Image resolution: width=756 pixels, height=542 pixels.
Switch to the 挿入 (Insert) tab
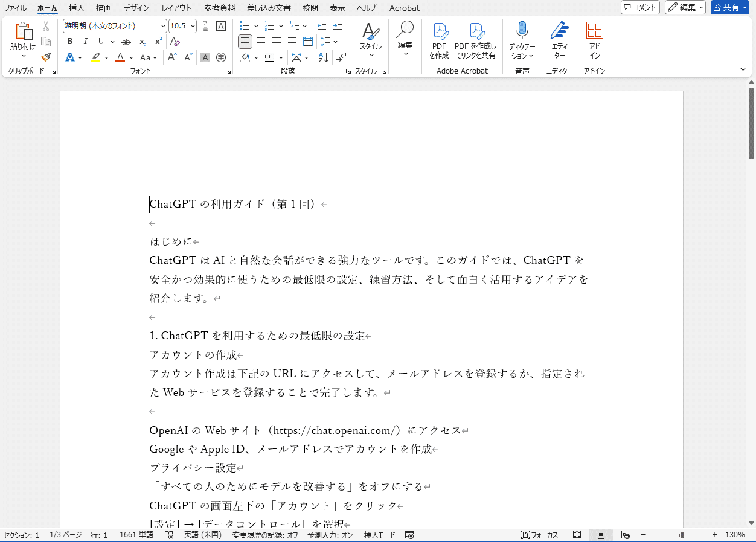click(x=77, y=8)
